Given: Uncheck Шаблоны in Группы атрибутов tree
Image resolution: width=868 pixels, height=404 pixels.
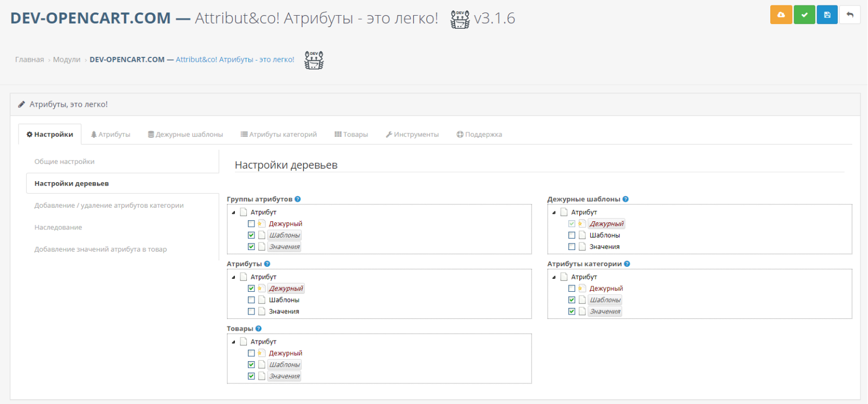Looking at the screenshot, I should [251, 235].
